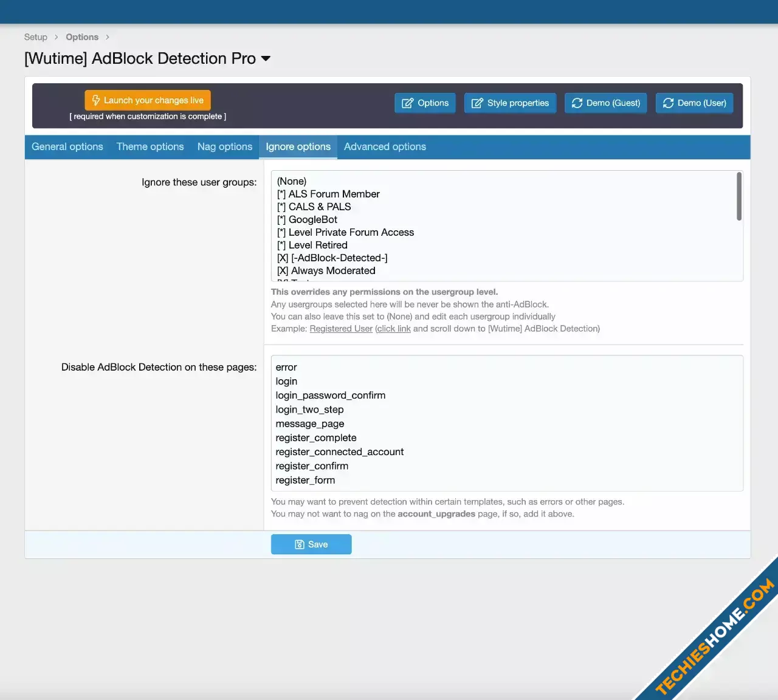The width and height of the screenshot is (778, 700).
Task: Click the refresh icon on Demo (Guest)
Action: 577,103
